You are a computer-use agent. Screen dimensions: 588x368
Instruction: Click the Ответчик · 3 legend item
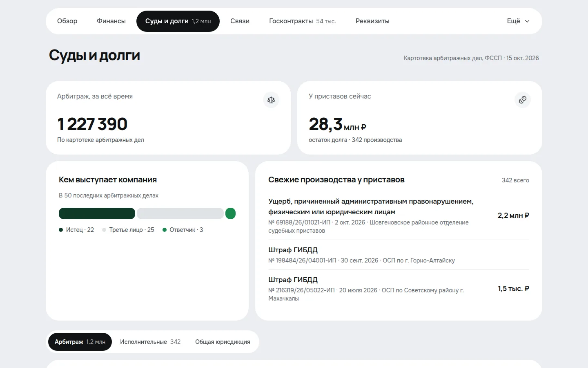[183, 230]
